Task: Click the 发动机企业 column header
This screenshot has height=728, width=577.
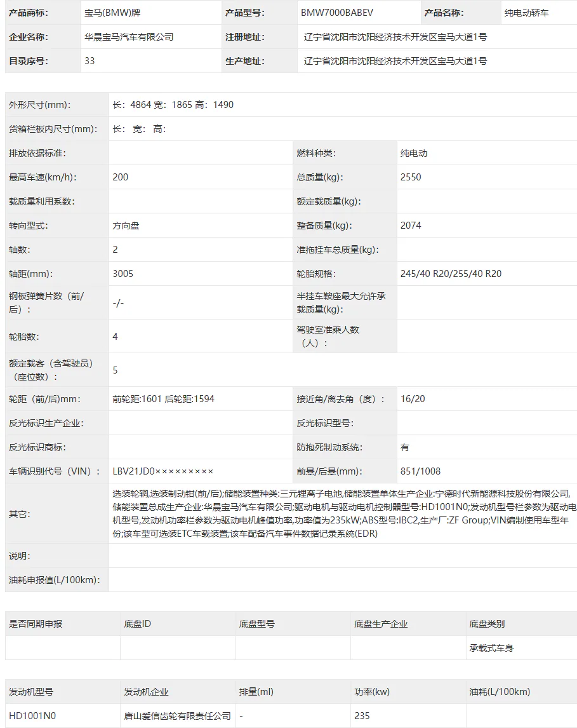Action: [146, 691]
